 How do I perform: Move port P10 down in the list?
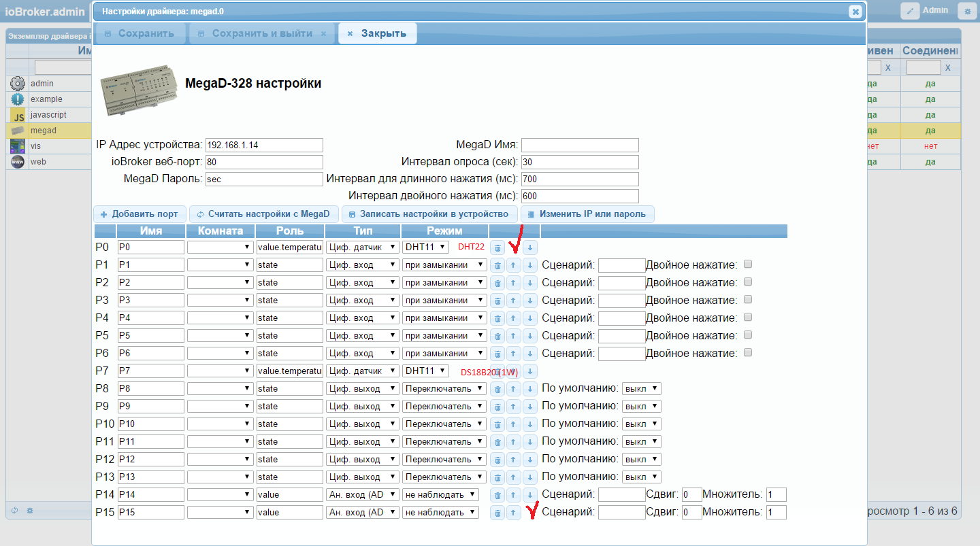tap(530, 424)
